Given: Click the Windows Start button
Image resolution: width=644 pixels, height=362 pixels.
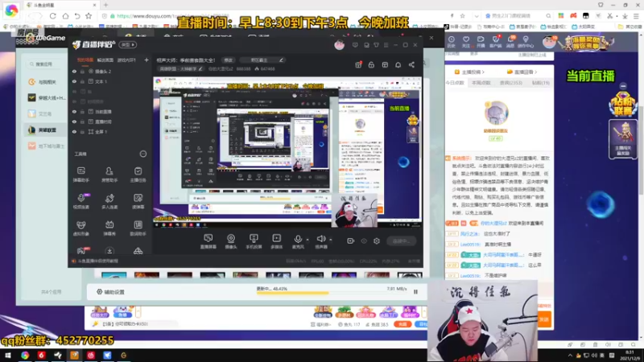Looking at the screenshot, I should (x=8, y=356).
